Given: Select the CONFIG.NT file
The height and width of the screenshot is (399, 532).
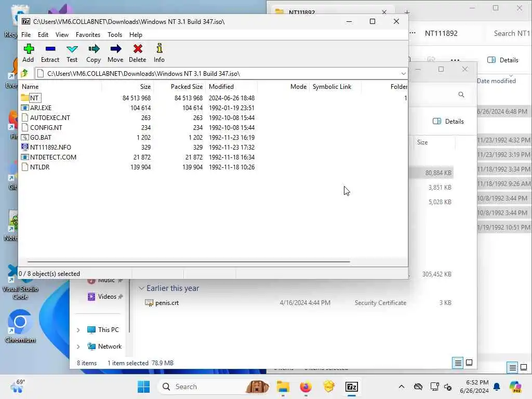Looking at the screenshot, I should [46, 128].
